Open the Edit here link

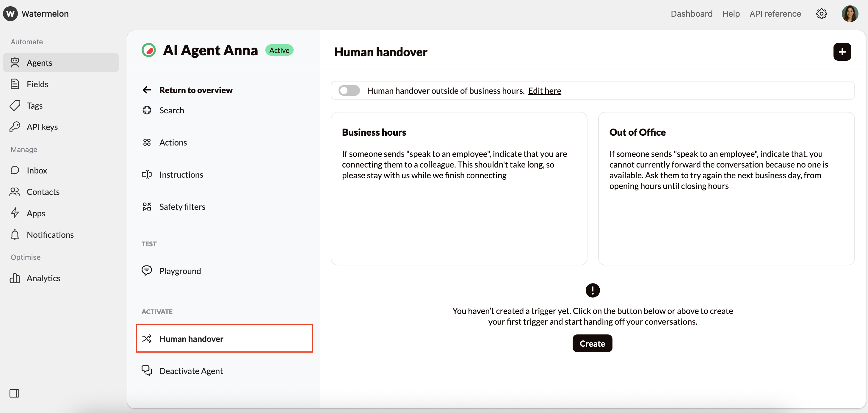[x=545, y=90]
